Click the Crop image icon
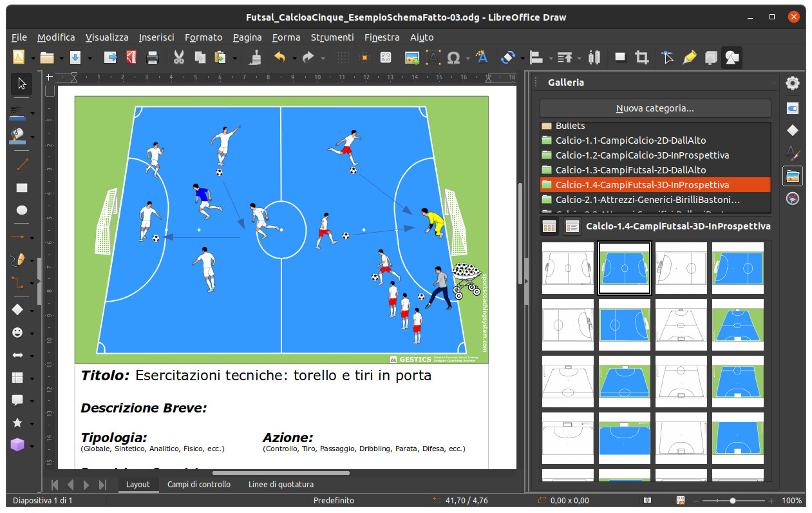812x513 pixels. pyautogui.click(x=641, y=58)
